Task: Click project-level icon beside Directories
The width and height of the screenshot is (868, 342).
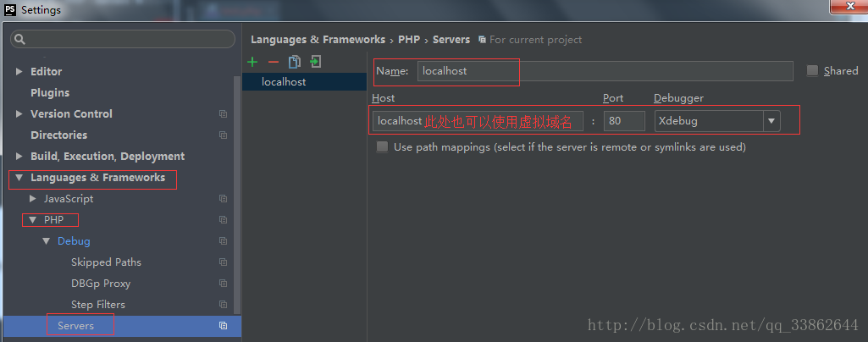Action: 223,135
